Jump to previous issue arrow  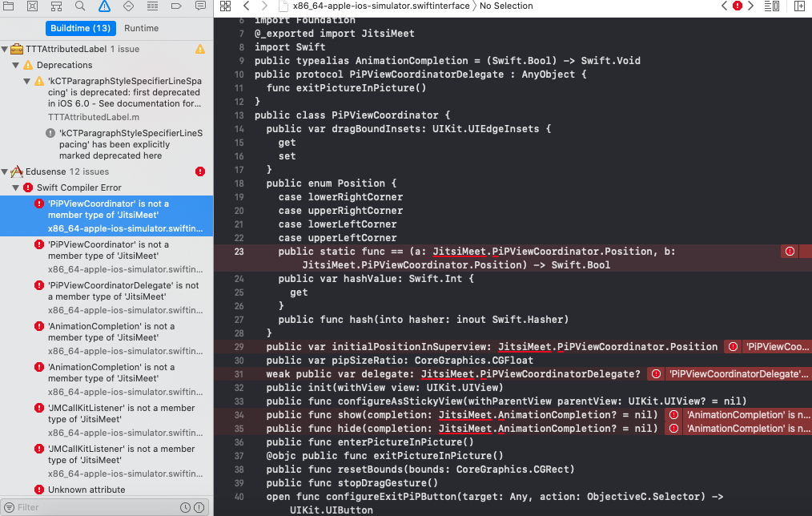[724, 6]
